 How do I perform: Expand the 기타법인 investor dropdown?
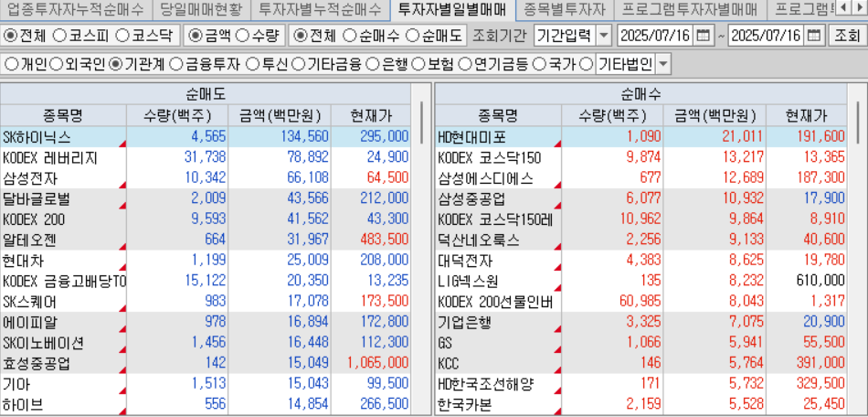(x=663, y=65)
